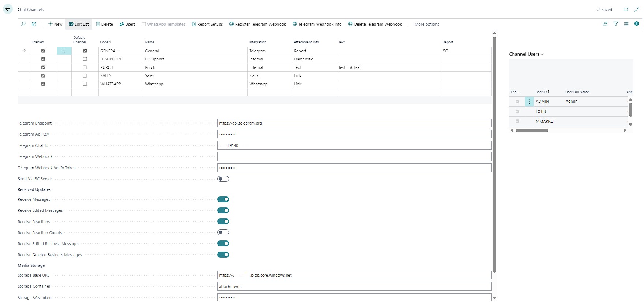
Task: Click the User Full Name header
Action: [x=577, y=92]
